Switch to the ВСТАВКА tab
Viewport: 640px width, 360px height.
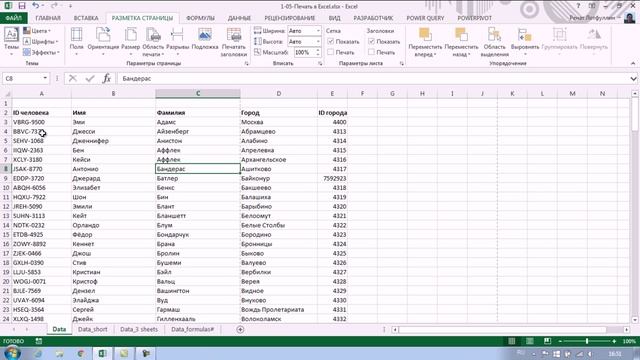coord(86,18)
